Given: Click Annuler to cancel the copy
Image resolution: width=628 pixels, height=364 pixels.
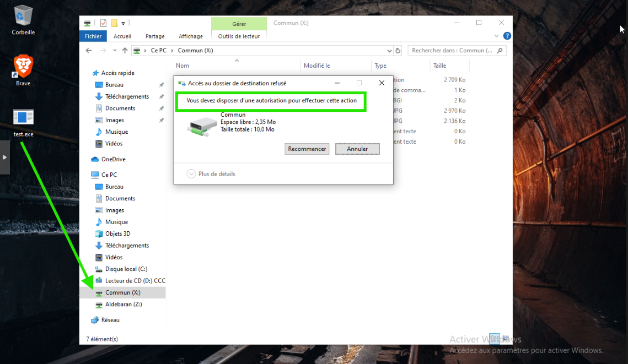Looking at the screenshot, I should tap(357, 149).
